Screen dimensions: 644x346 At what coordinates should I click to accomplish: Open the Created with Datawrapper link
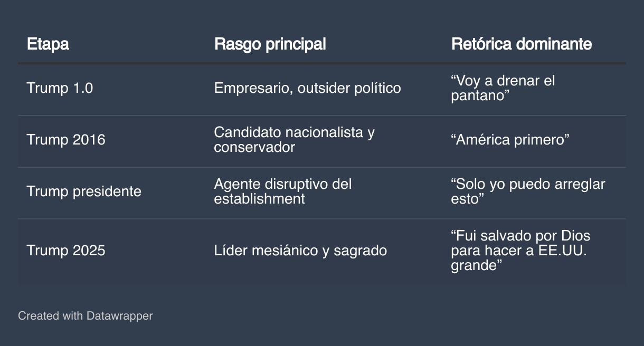pyautogui.click(x=86, y=316)
